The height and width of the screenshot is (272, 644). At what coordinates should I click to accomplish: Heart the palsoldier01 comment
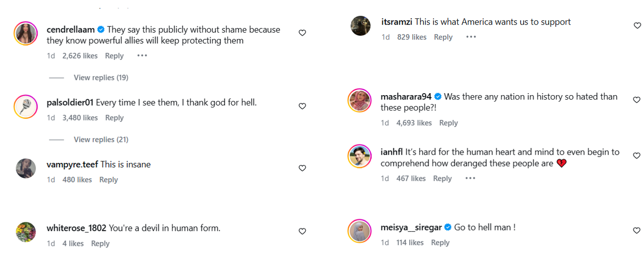tap(302, 106)
